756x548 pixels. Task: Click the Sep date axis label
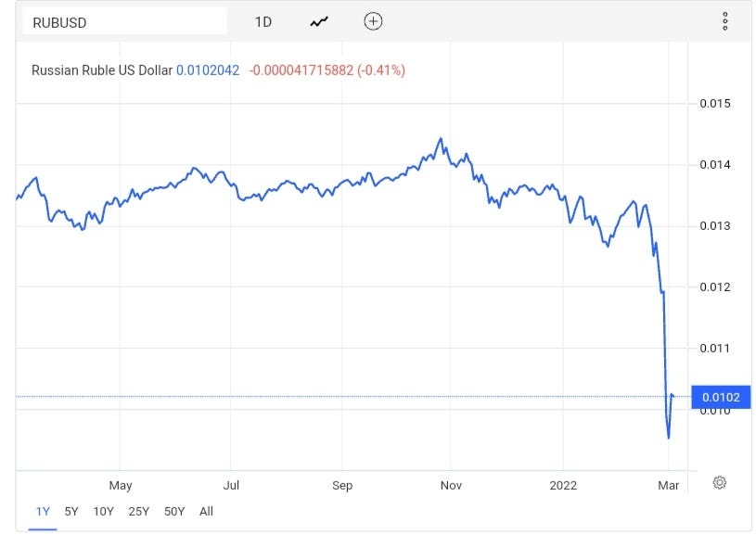342,485
